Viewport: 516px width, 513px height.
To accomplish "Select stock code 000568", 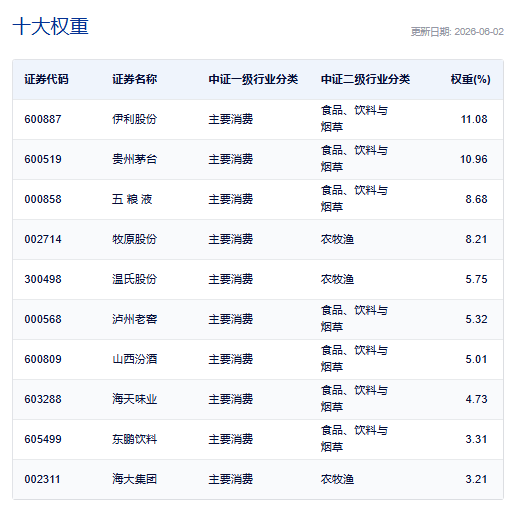I will click(x=43, y=319).
